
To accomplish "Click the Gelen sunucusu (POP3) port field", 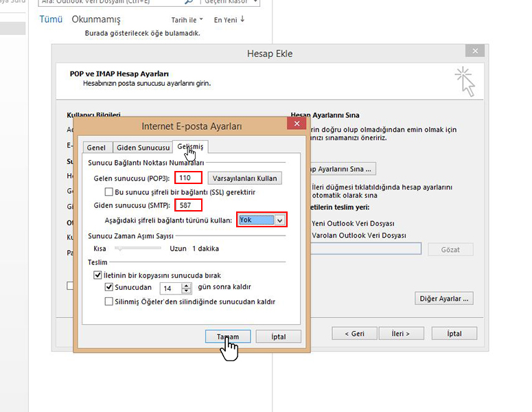I will (188, 178).
